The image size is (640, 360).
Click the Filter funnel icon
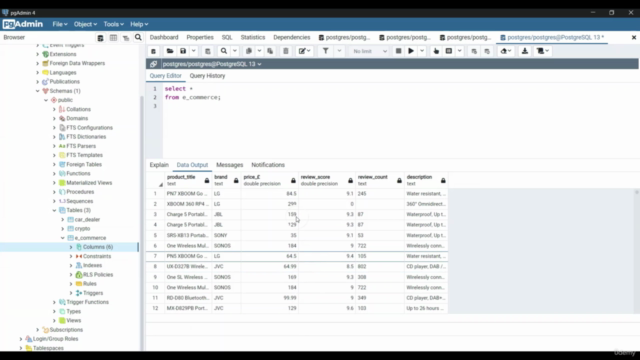point(325,51)
